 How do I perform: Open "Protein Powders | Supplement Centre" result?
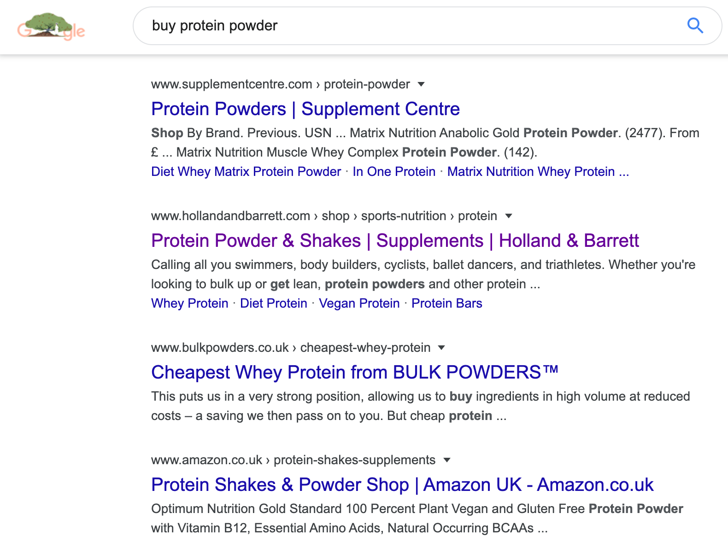(x=305, y=109)
